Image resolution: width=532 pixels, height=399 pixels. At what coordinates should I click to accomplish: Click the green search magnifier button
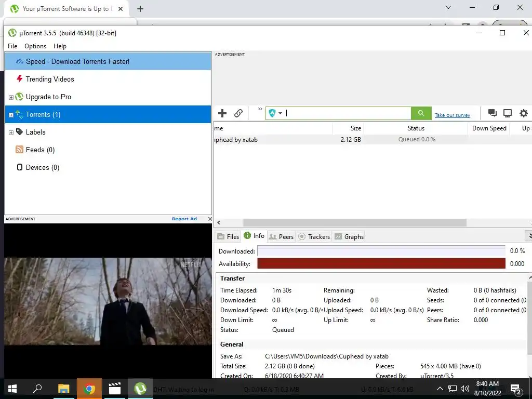421,113
